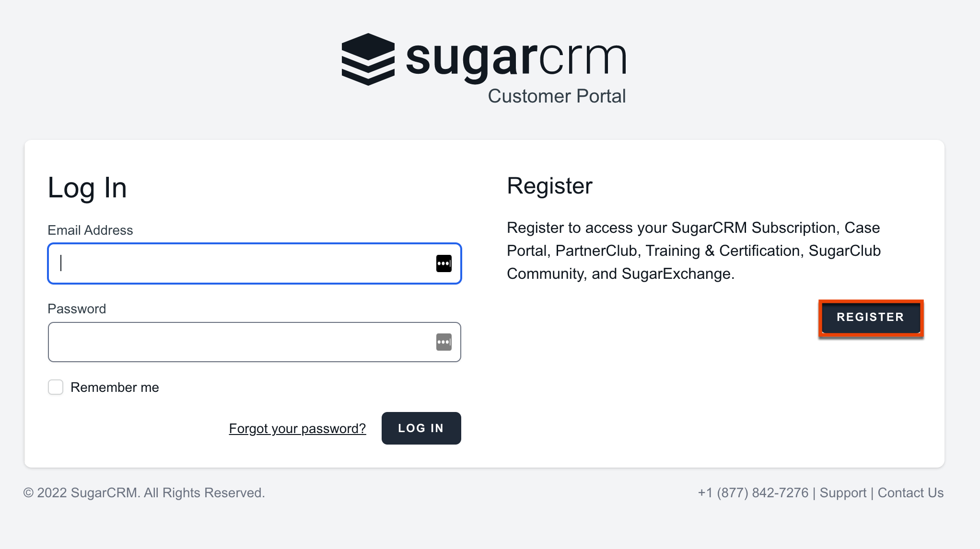
Task: Click the 'Log In' heading
Action: tap(87, 188)
